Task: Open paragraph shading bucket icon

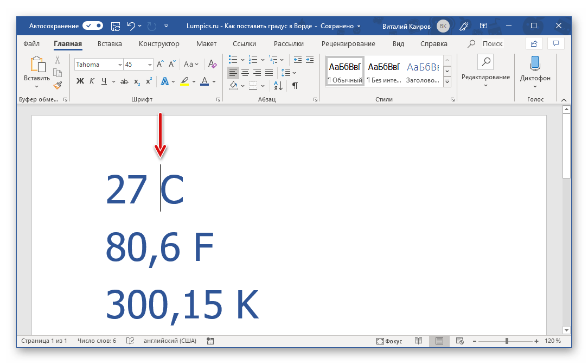Action: coord(233,86)
